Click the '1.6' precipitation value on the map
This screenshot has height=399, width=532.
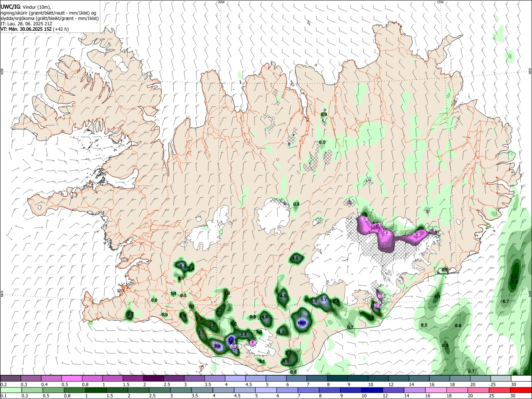click(227, 293)
